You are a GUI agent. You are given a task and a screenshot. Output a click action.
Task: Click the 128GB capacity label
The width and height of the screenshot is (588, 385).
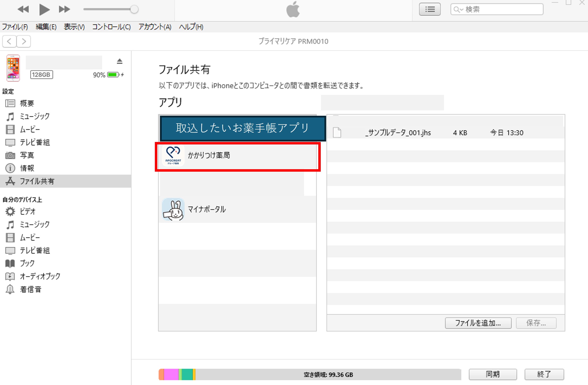click(x=41, y=75)
